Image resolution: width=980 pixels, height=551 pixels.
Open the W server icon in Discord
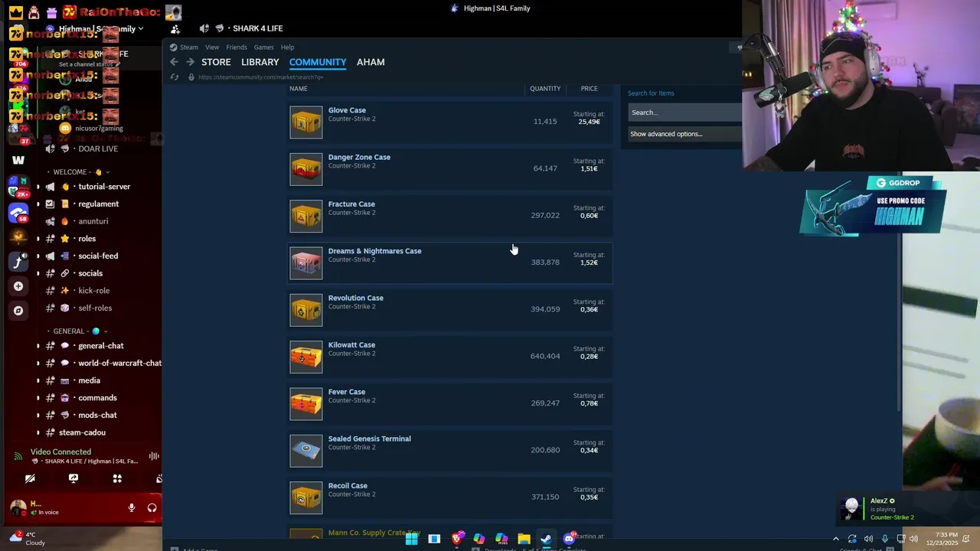pos(18,160)
